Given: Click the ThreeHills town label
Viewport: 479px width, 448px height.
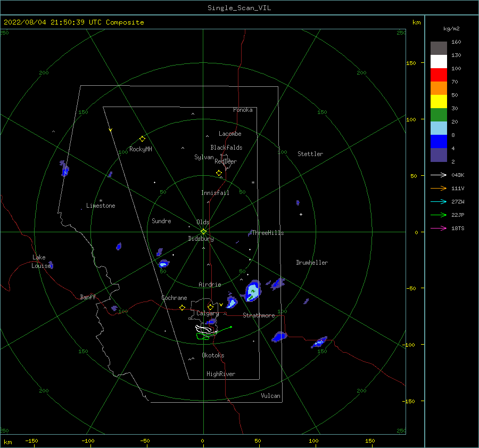Looking at the screenshot, I should [268, 233].
